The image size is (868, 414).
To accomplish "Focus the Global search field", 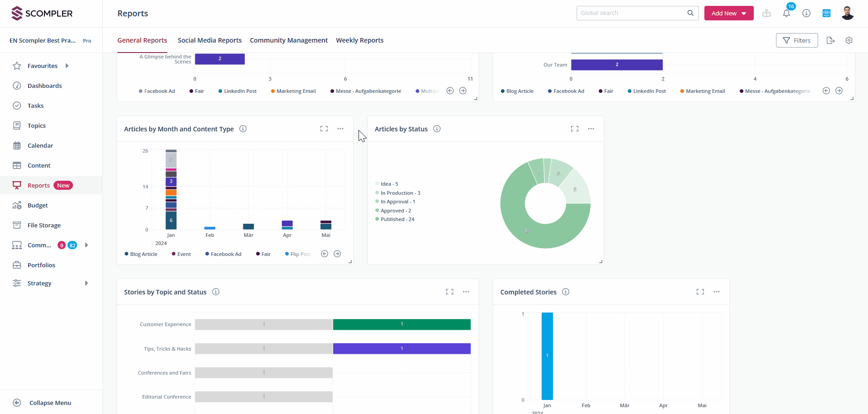I will click(632, 13).
